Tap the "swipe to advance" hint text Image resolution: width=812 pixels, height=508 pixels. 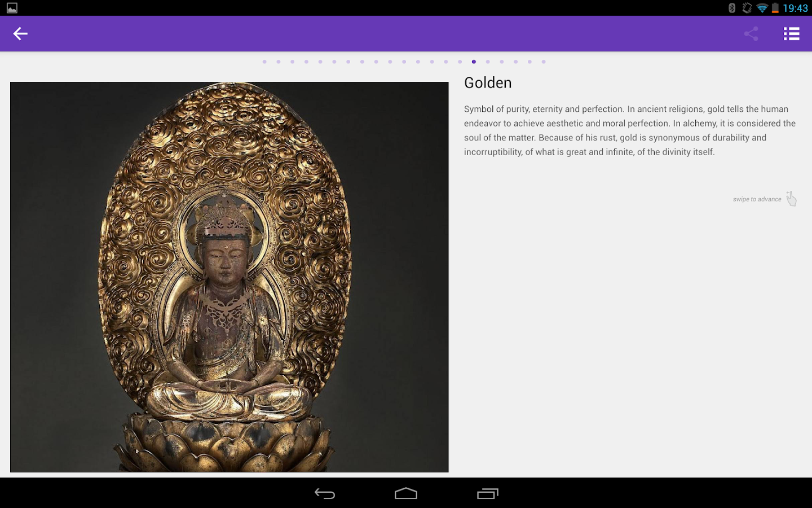coord(757,199)
